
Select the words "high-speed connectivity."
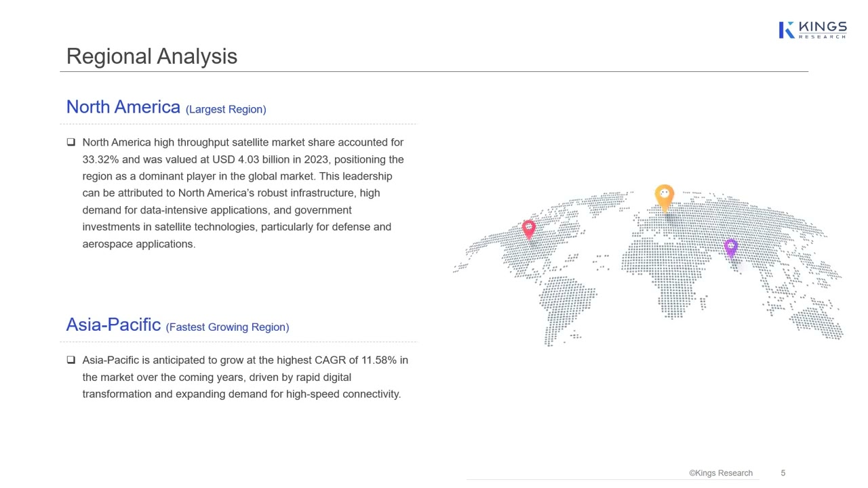pyautogui.click(x=344, y=394)
